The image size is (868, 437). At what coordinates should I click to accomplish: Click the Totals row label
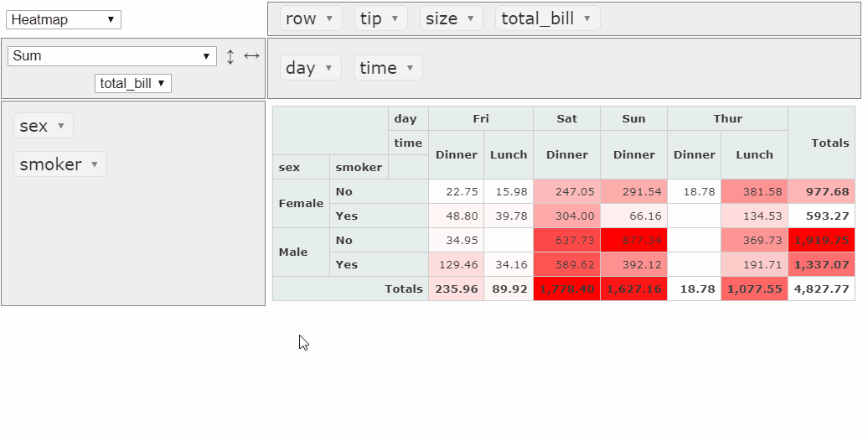click(403, 289)
